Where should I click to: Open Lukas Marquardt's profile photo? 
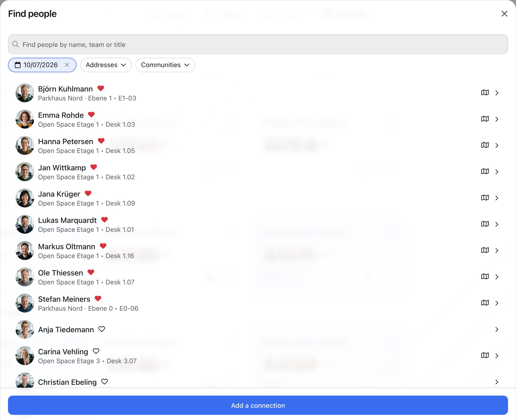point(25,224)
